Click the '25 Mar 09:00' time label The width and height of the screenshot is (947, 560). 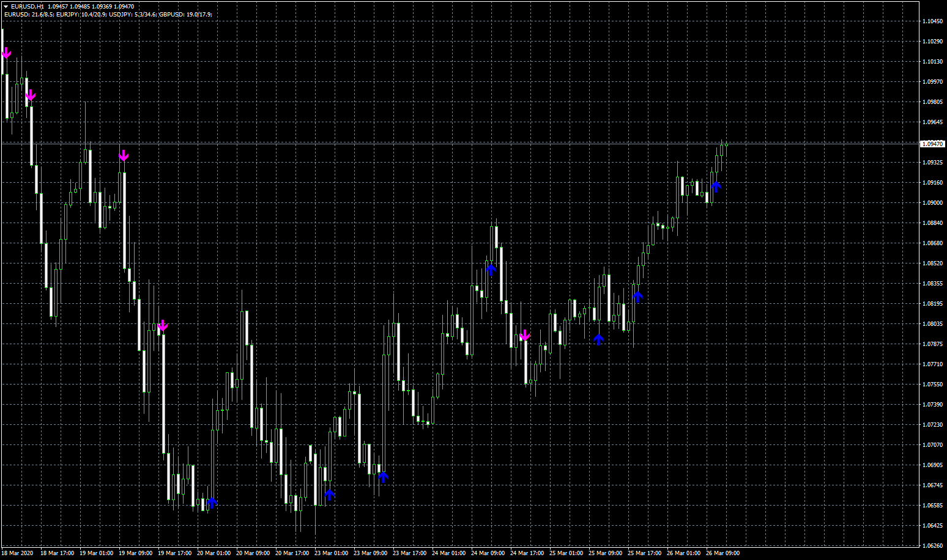coord(605,553)
